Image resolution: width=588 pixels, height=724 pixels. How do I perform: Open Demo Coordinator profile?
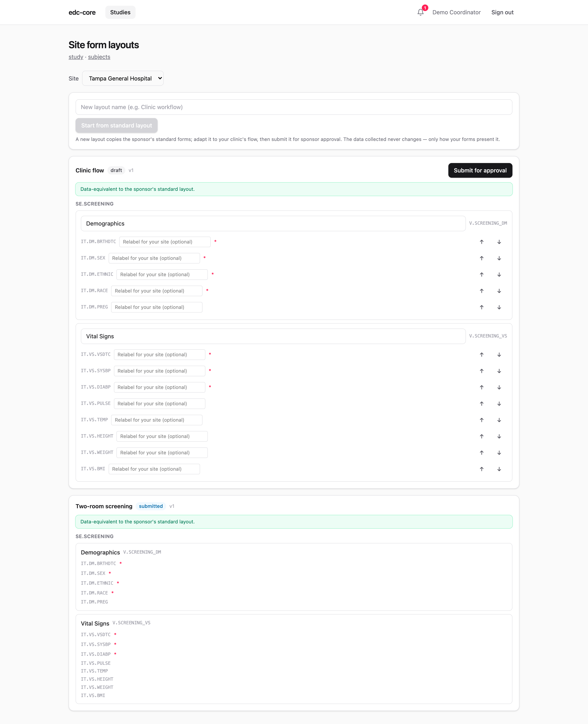click(456, 12)
